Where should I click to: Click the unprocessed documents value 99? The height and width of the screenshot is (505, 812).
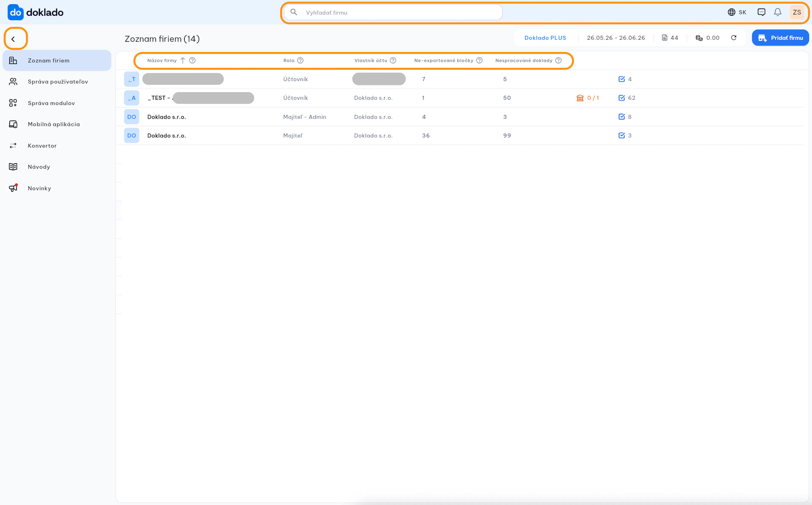(x=507, y=136)
